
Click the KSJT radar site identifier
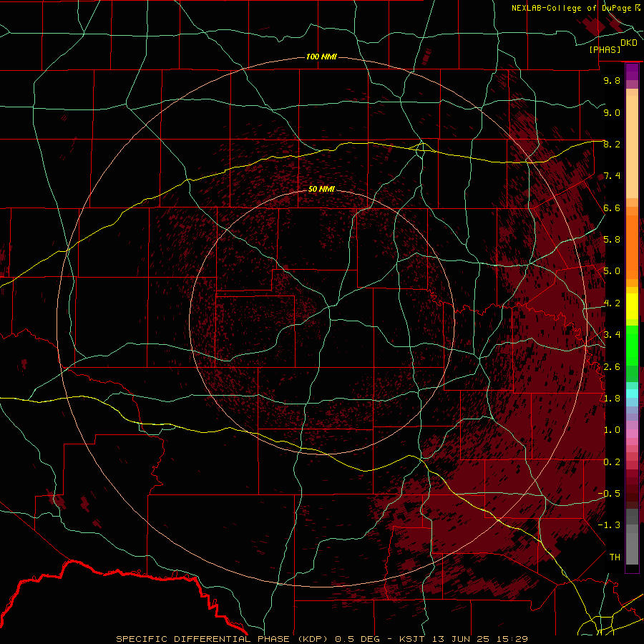pyautogui.click(x=411, y=639)
